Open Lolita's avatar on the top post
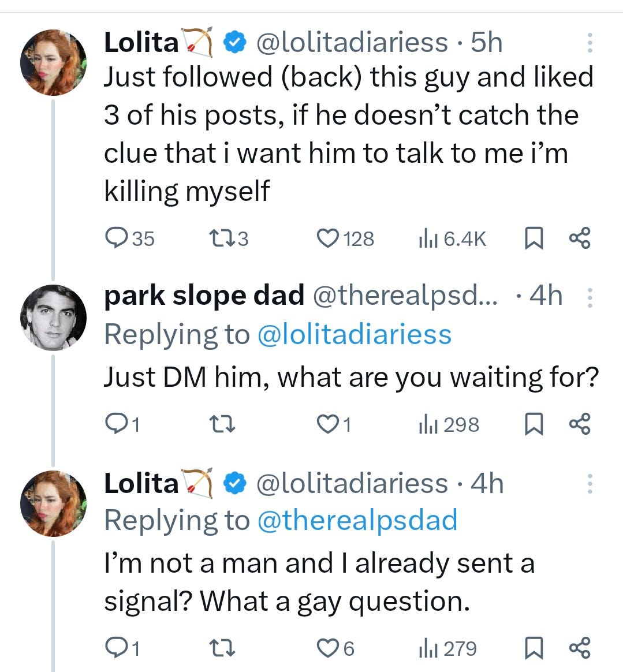 tap(53, 62)
